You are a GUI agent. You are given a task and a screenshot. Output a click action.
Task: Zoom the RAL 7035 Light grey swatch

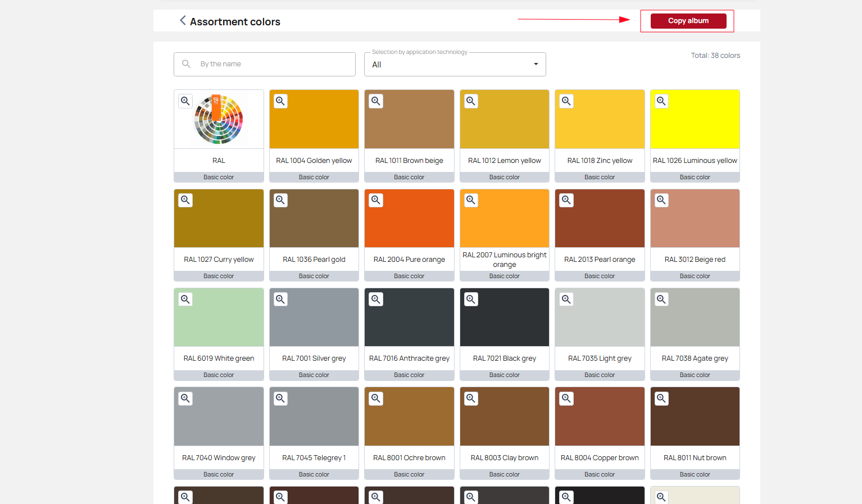(x=566, y=299)
